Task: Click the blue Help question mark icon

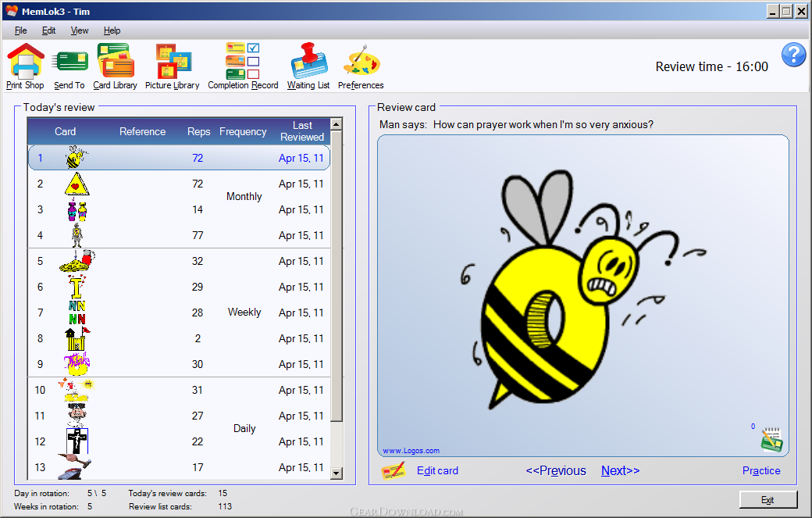Action: coord(793,55)
